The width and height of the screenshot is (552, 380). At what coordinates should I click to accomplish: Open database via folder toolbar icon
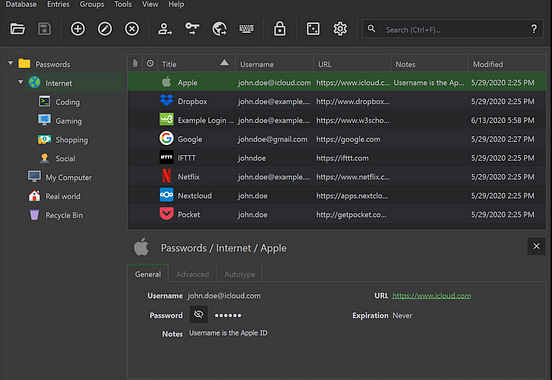pyautogui.click(x=17, y=29)
